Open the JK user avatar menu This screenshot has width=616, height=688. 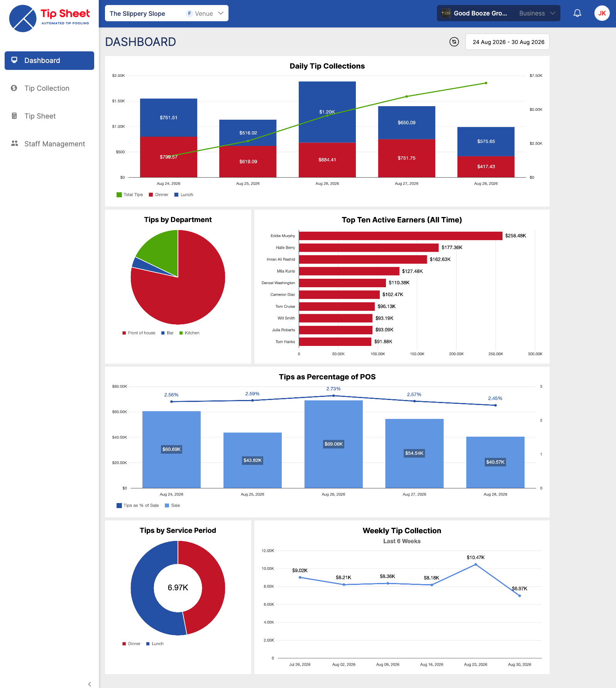click(x=602, y=13)
